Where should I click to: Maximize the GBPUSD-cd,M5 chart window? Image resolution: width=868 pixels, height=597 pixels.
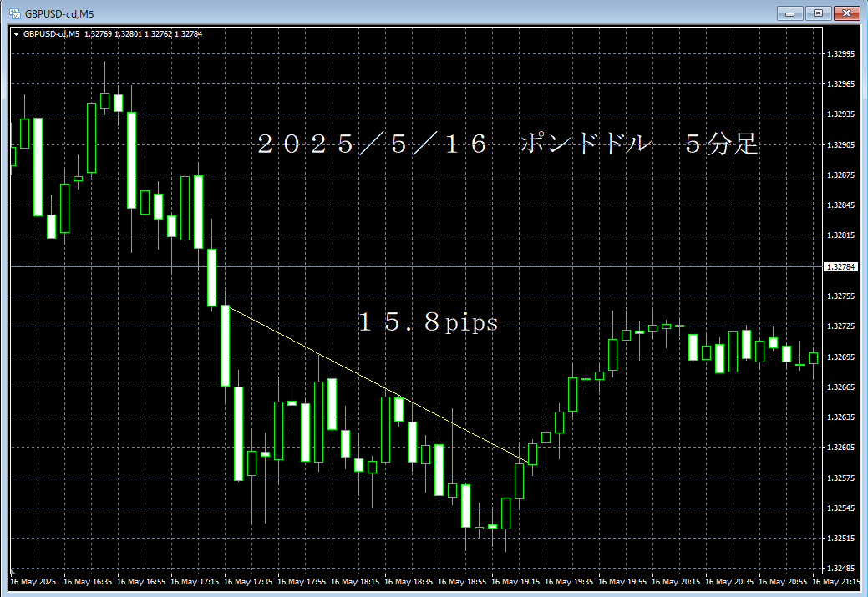(818, 13)
